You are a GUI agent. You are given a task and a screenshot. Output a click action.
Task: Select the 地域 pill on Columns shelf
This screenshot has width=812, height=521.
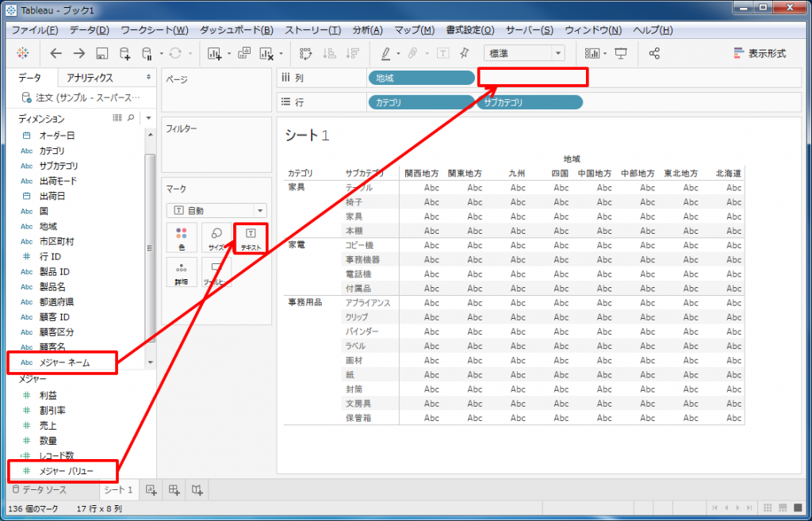click(x=421, y=78)
